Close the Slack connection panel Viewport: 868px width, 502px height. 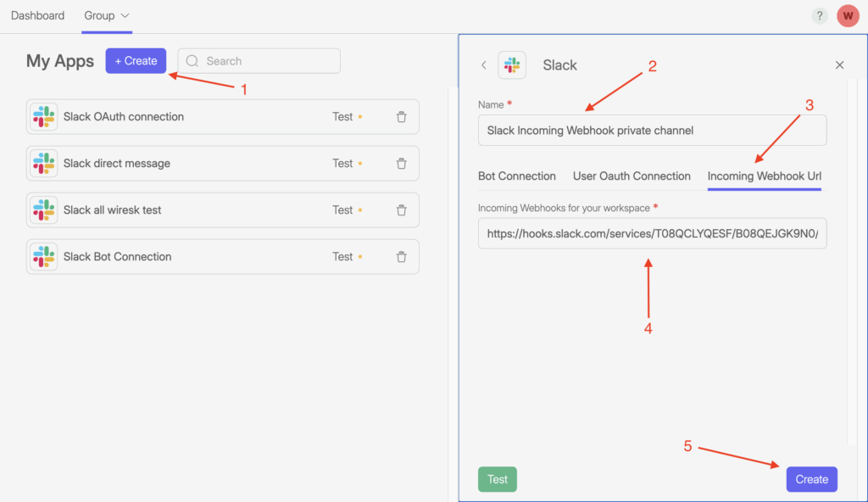tap(839, 65)
